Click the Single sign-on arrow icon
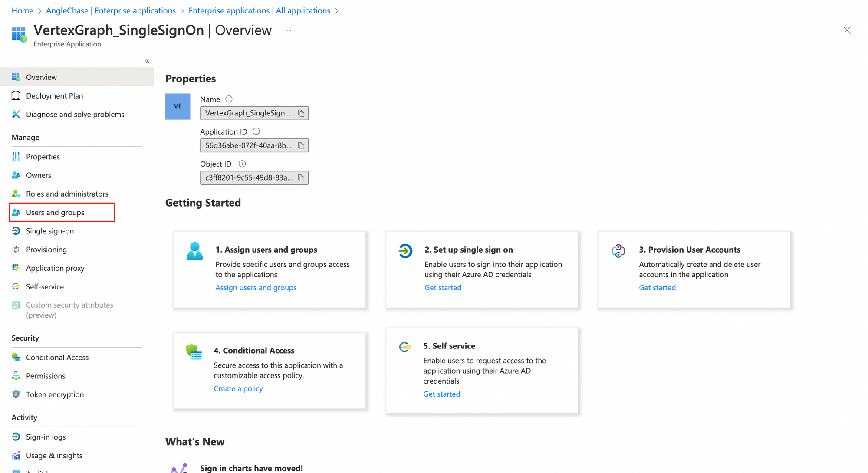 click(x=16, y=231)
